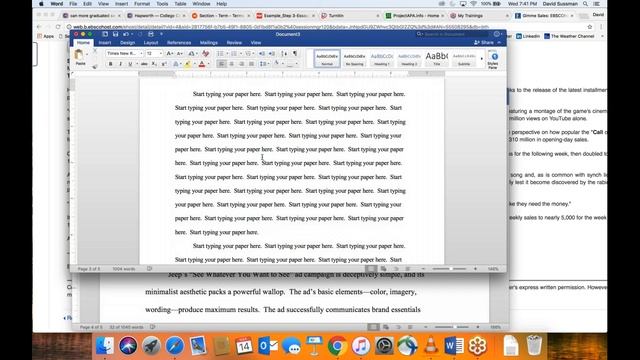Decrease font size with the smaller A icon
This screenshot has width=640, height=360.
pyautogui.click(x=180, y=53)
